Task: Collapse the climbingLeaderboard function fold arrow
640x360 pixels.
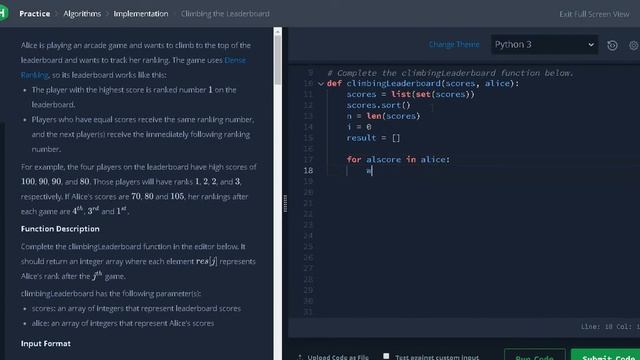Action: pos(321,84)
